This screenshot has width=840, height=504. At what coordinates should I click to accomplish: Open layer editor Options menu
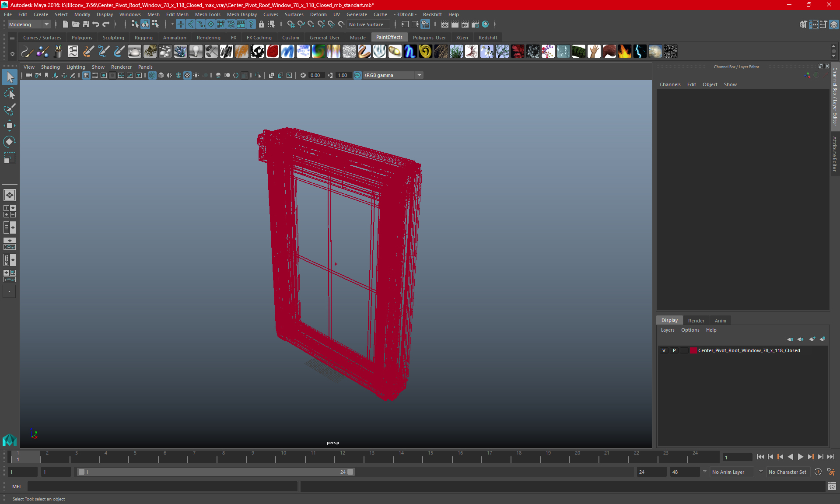tap(690, 330)
